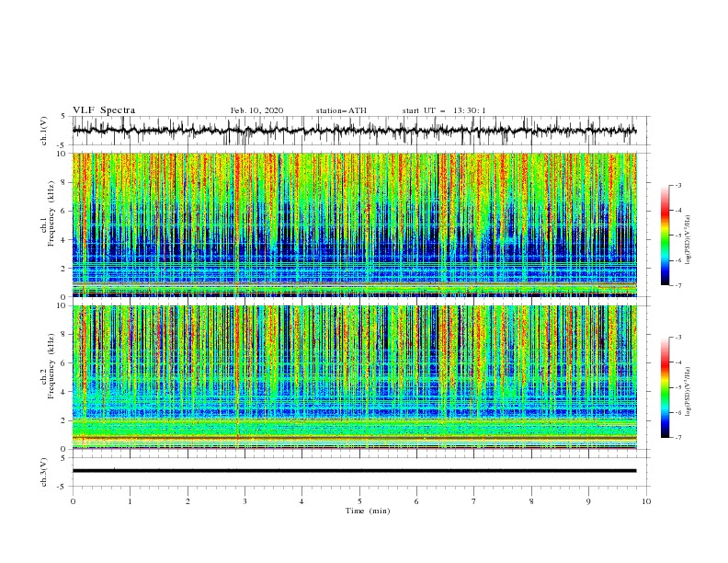Click the "10" kHz tick of ch.1 frequency axis
The height and width of the screenshot is (563, 728).
point(63,154)
